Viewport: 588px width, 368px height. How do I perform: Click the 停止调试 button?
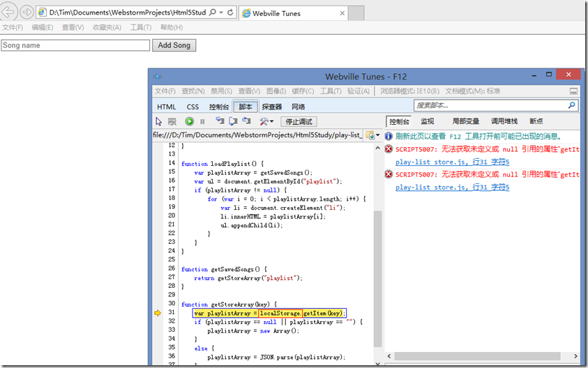point(298,122)
